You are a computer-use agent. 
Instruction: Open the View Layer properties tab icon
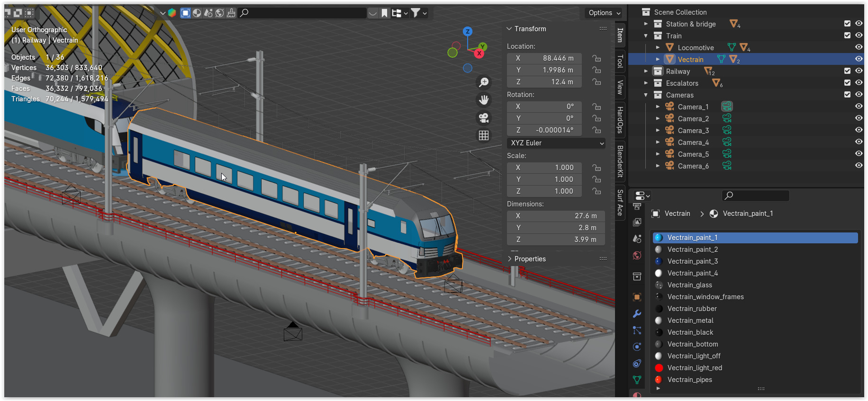[x=637, y=222]
